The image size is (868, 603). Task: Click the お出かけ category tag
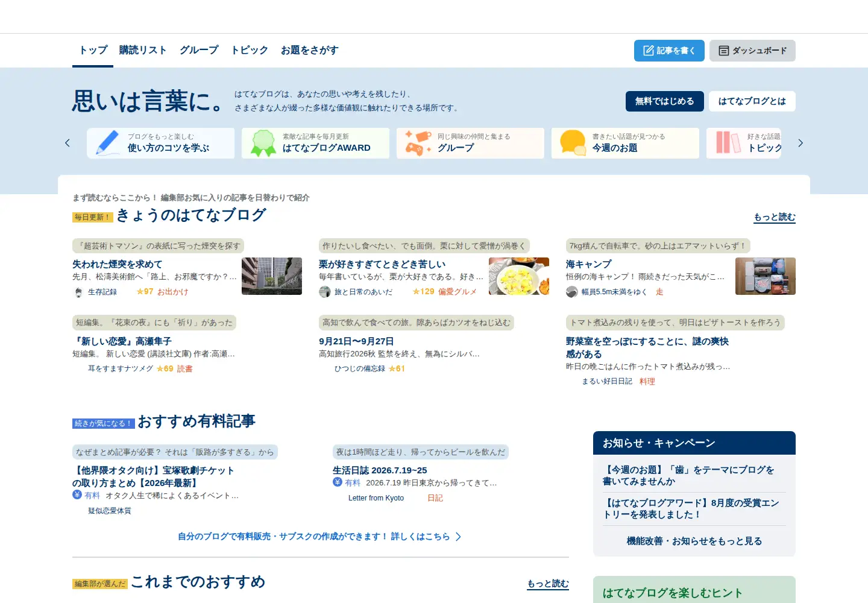pyautogui.click(x=173, y=292)
